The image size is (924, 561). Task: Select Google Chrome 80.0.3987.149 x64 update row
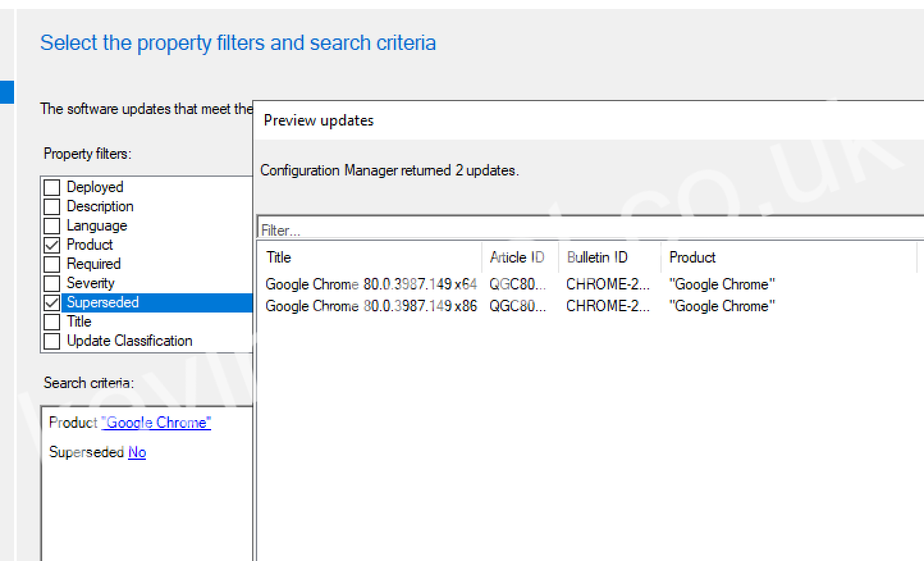(371, 284)
